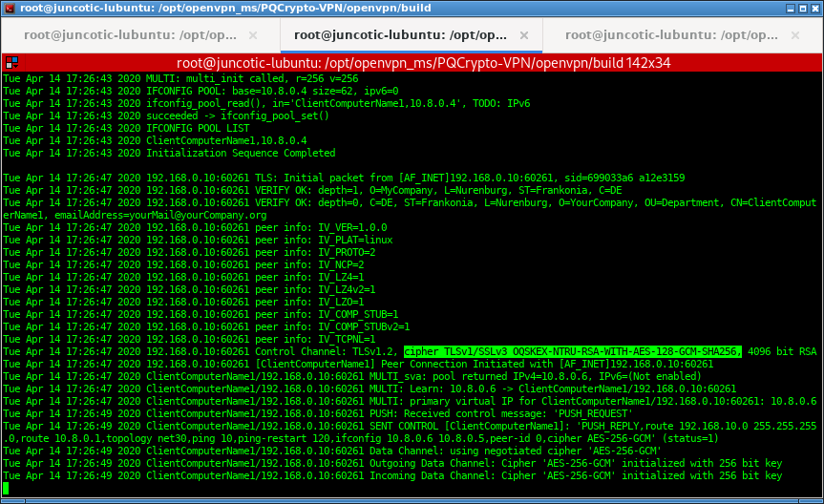The width and height of the screenshot is (824, 504).
Task: Click the '4096 bit RSA' text
Action: (782, 351)
